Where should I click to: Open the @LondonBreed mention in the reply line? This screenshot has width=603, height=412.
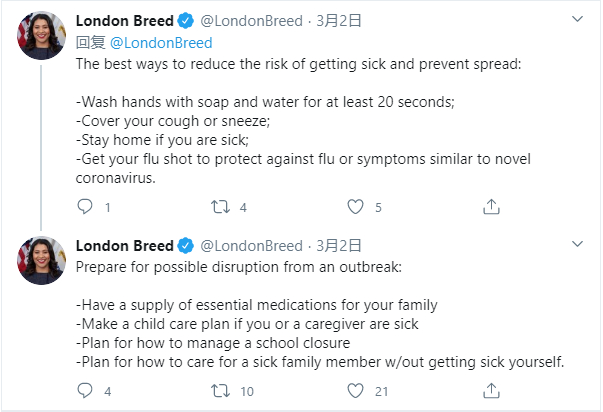pyautogui.click(x=160, y=42)
